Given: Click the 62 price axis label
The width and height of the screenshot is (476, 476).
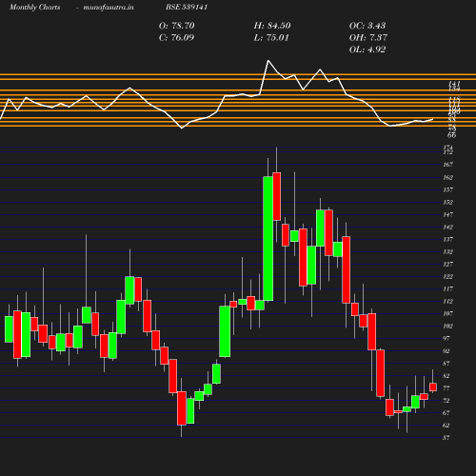Looking at the screenshot, I should pyautogui.click(x=446, y=426).
